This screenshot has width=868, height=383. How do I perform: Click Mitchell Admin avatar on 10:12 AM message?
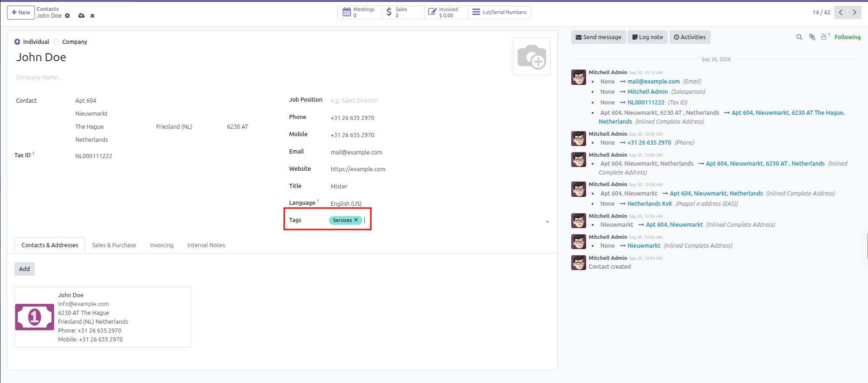[579, 77]
